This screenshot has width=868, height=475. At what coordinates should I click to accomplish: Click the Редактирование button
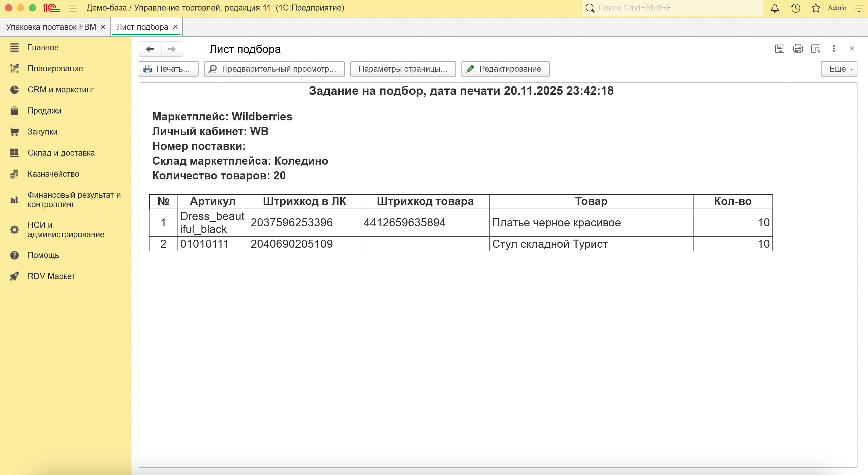point(505,69)
